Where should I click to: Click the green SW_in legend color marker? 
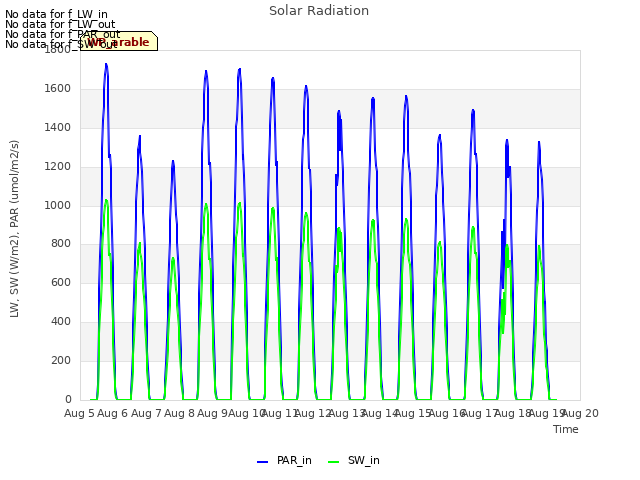pos(333,462)
